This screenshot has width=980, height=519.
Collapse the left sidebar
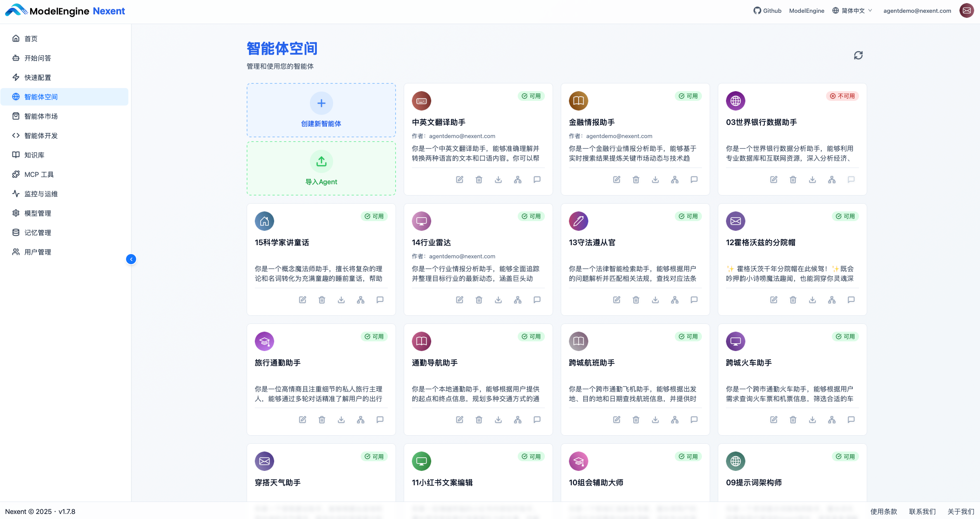tap(131, 259)
